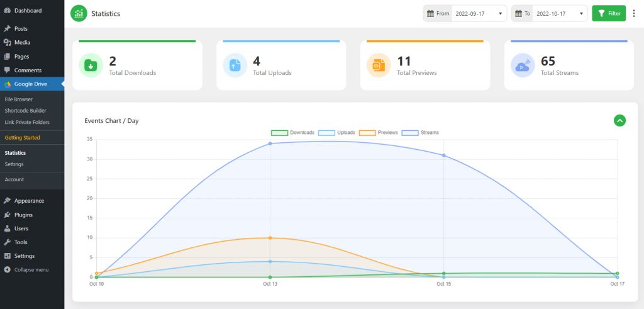Click the From calendar icon

point(430,14)
